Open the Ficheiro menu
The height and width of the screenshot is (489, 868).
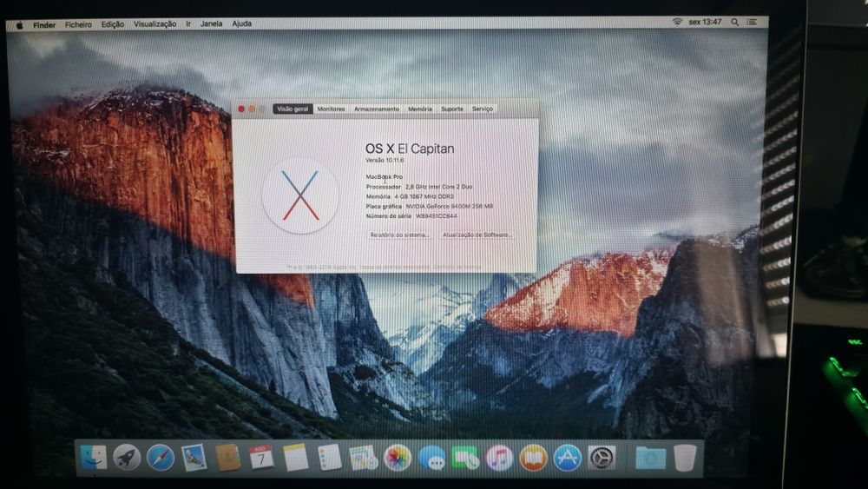coord(78,25)
